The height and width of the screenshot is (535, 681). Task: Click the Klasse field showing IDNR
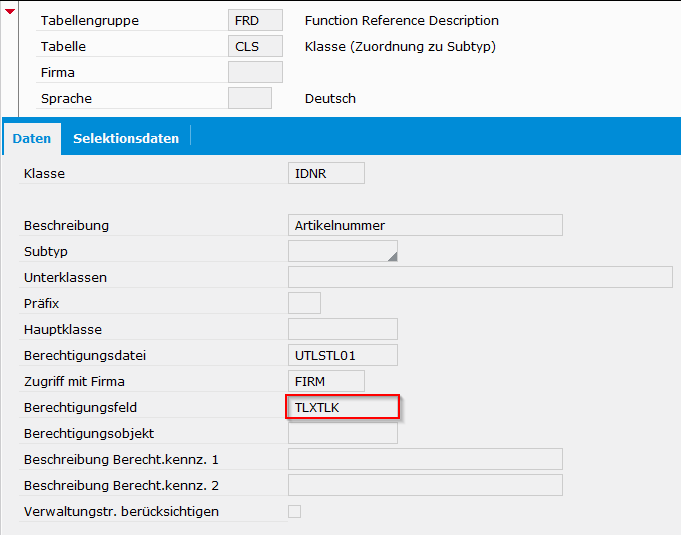tap(326, 174)
